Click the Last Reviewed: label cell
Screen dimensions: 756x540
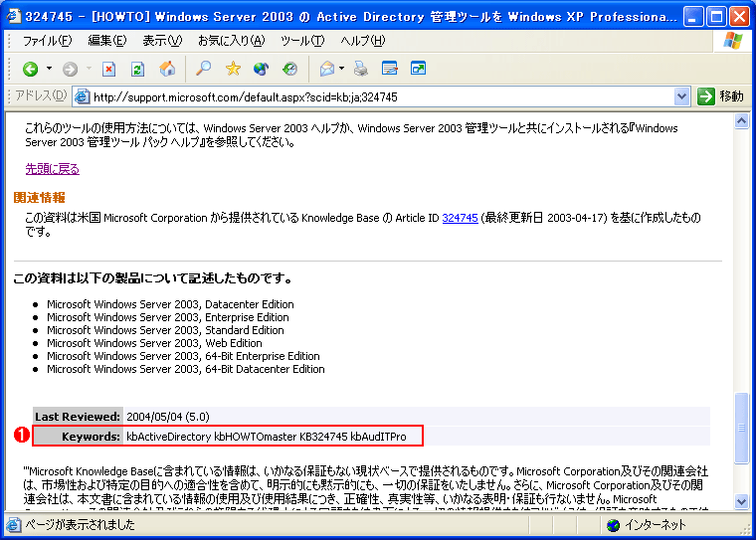78,417
